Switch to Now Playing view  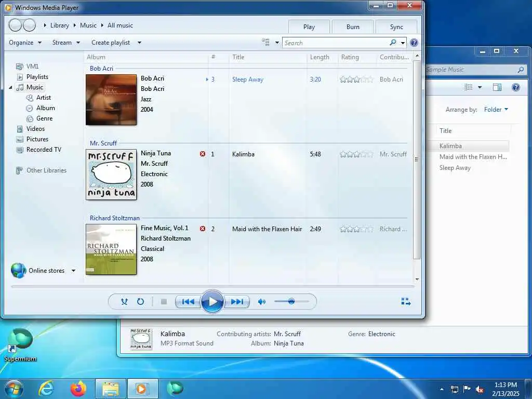coord(406,302)
